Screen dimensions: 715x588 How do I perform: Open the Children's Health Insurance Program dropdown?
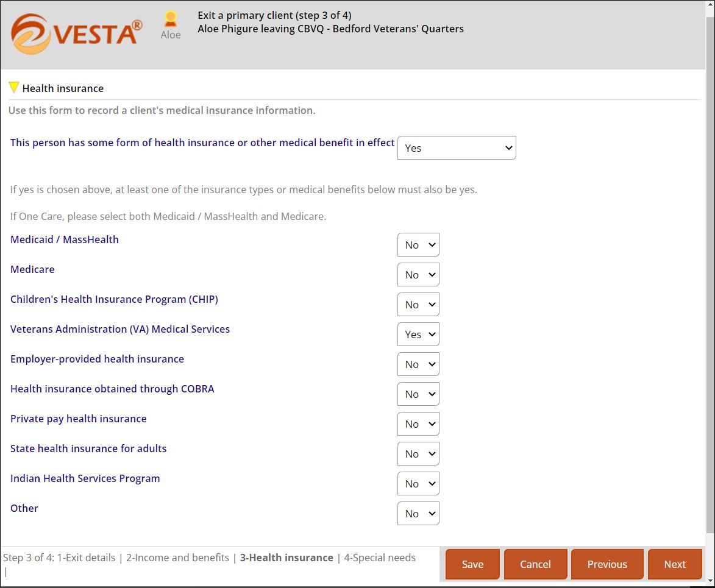pos(418,305)
